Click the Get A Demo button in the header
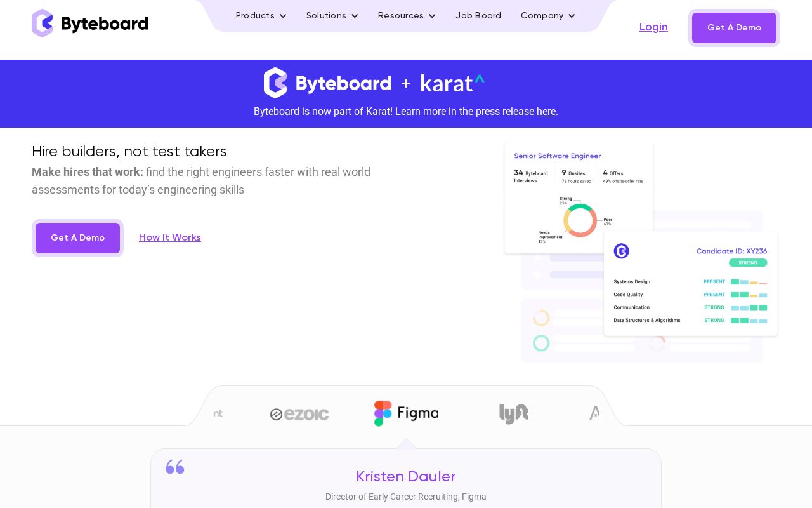This screenshot has width=812, height=508. [734, 28]
